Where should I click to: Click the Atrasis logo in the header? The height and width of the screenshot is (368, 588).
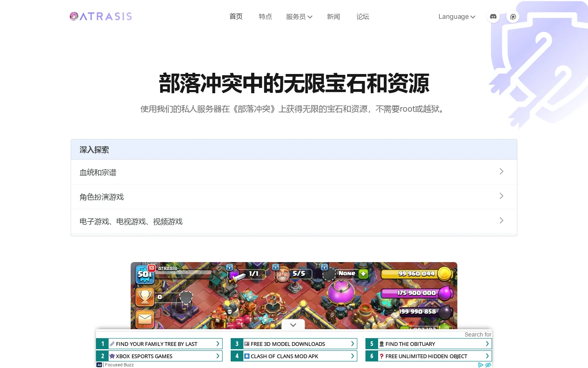click(x=101, y=16)
